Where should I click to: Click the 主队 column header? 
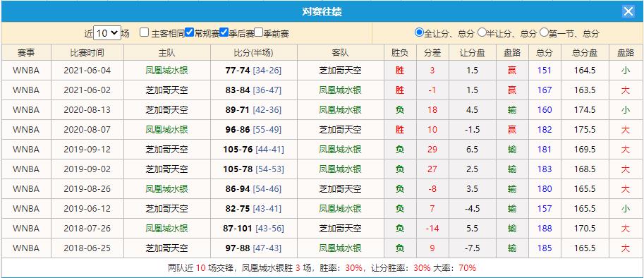[x=166, y=52]
